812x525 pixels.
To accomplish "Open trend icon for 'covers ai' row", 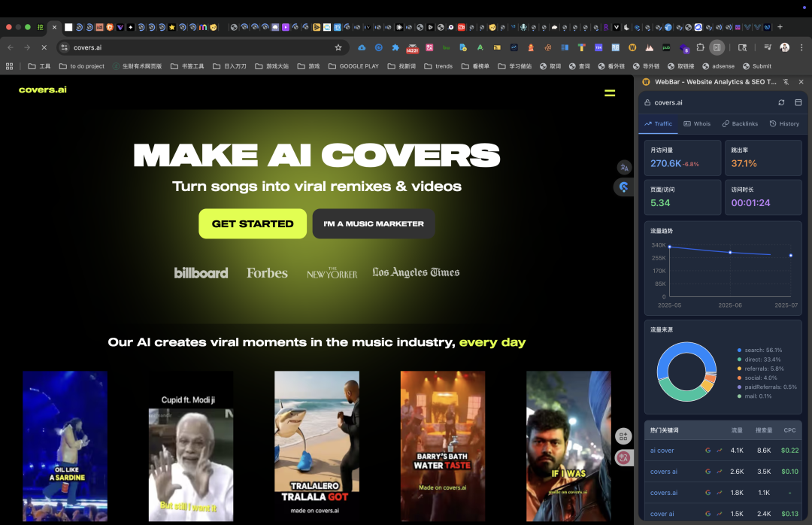I will [720, 472].
